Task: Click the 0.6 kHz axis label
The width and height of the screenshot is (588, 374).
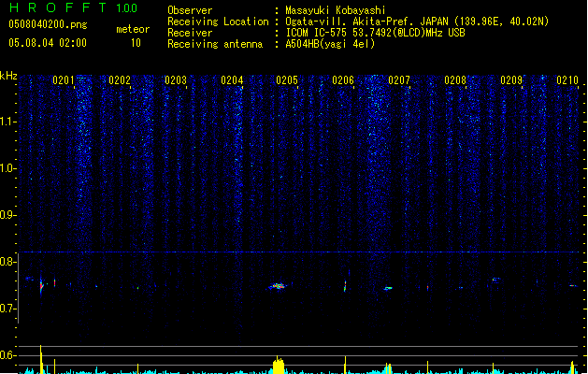Action: click(x=7, y=355)
